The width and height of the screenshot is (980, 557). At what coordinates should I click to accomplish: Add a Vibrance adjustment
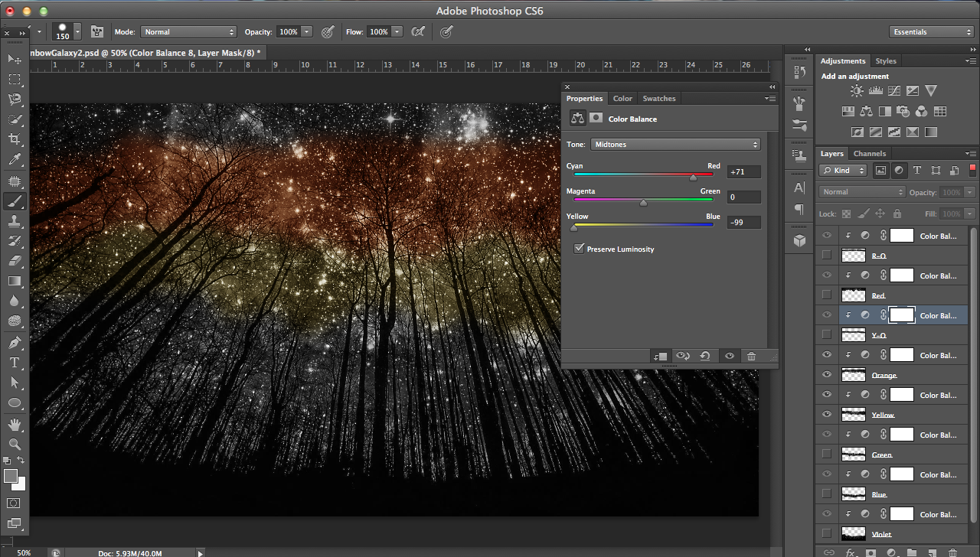(x=931, y=90)
